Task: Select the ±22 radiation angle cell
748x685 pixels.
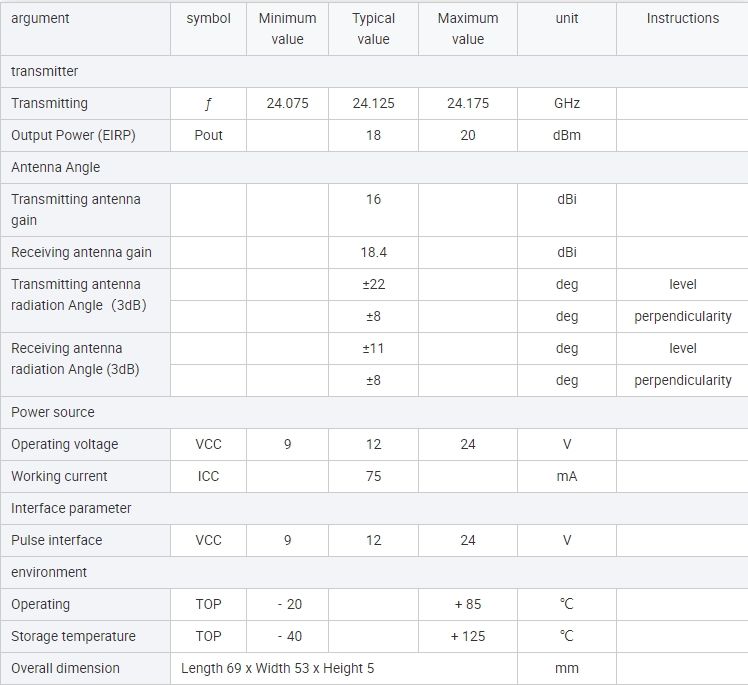Action: click(x=373, y=284)
